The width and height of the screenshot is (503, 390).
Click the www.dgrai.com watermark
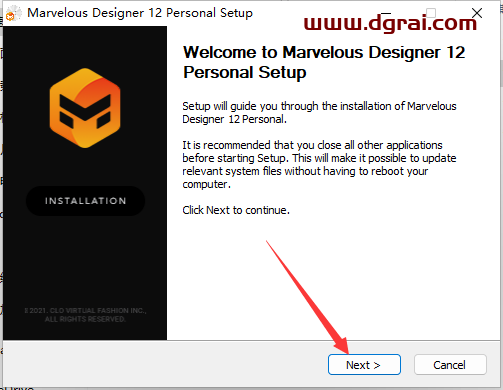(x=390, y=23)
